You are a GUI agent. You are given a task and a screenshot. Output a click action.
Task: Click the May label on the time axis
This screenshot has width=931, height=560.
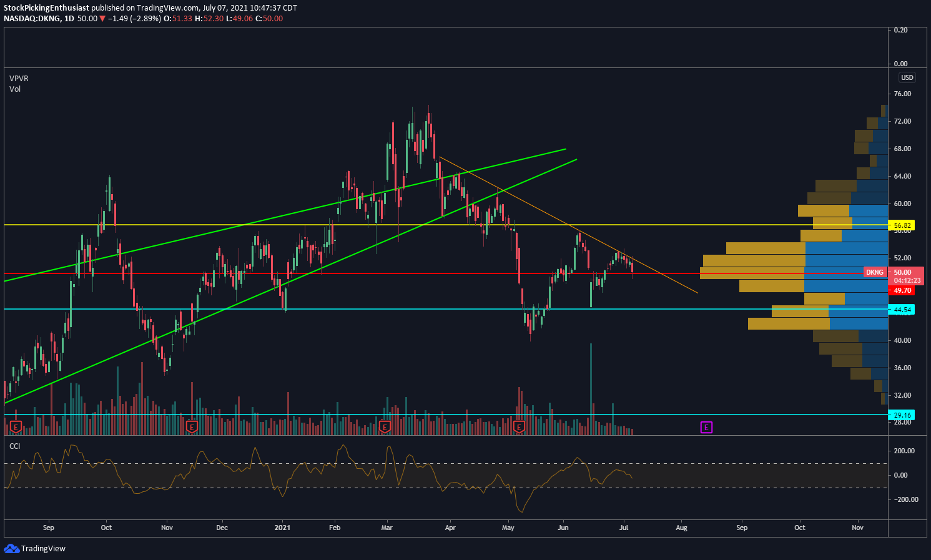coord(508,528)
